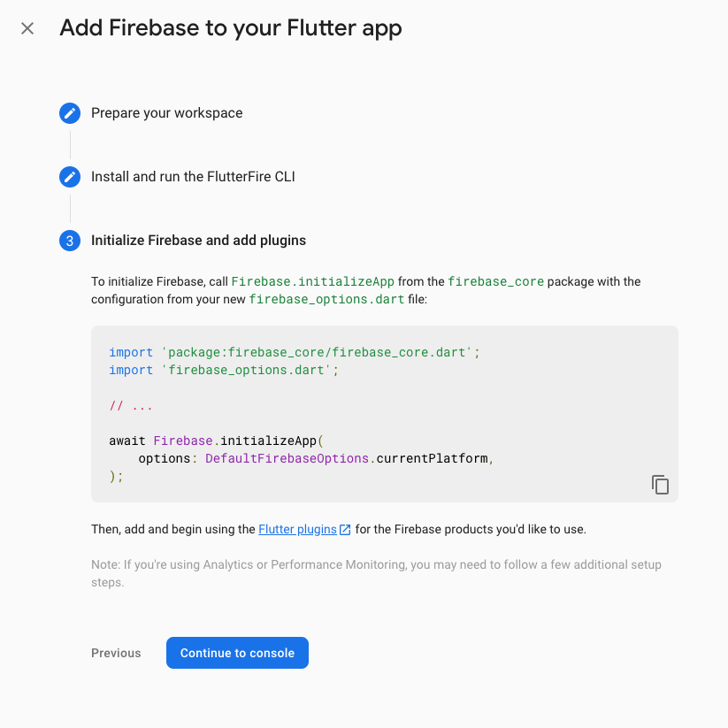Viewport: 728px width, 728px height.
Task: Select the firebase_core import line in the code block
Action: tap(292, 351)
